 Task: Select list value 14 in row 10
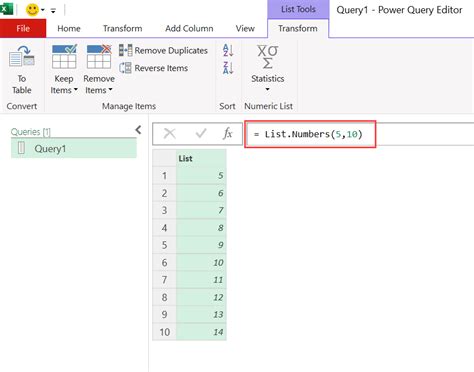click(x=201, y=332)
